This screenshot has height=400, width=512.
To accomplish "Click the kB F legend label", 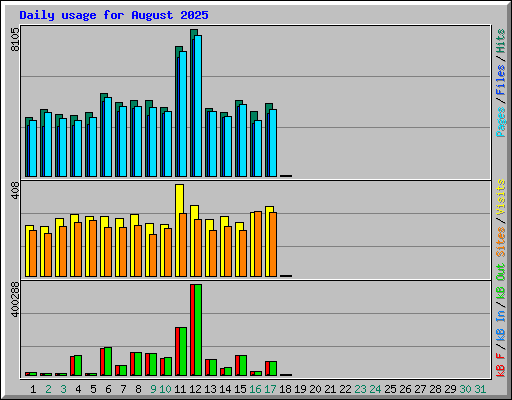I will (x=501, y=365).
